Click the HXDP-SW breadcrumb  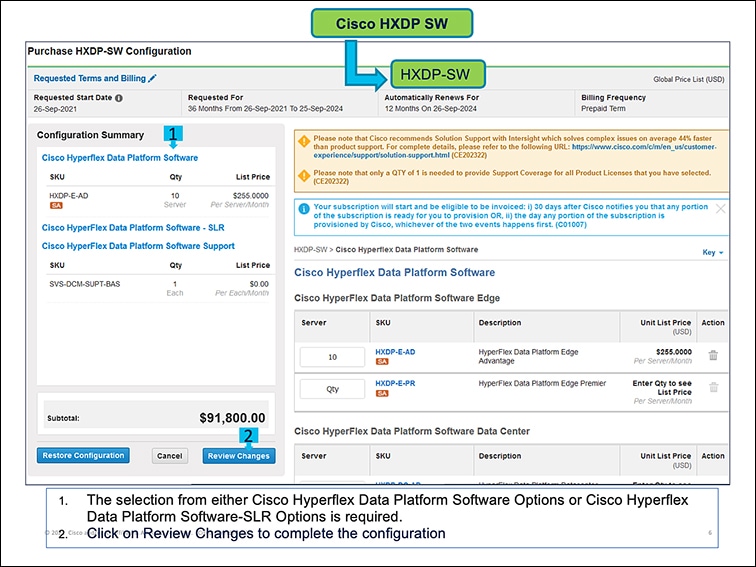point(310,250)
